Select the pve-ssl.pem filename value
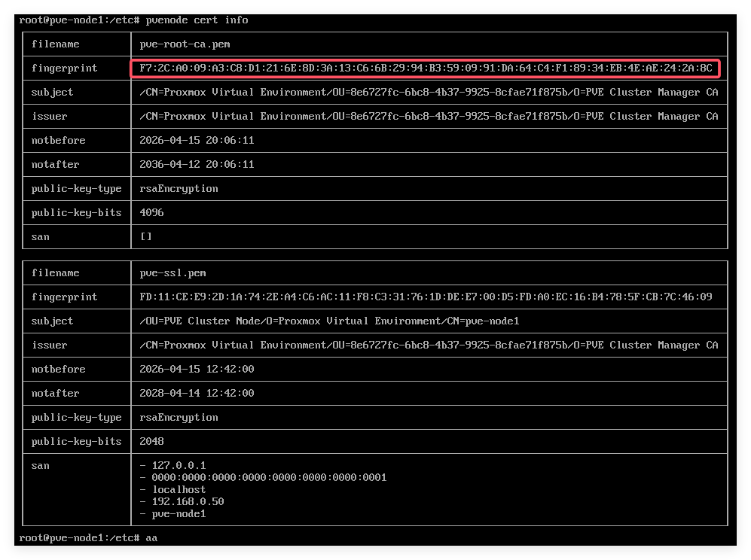Image resolution: width=751 pixels, height=560 pixels. point(172,272)
